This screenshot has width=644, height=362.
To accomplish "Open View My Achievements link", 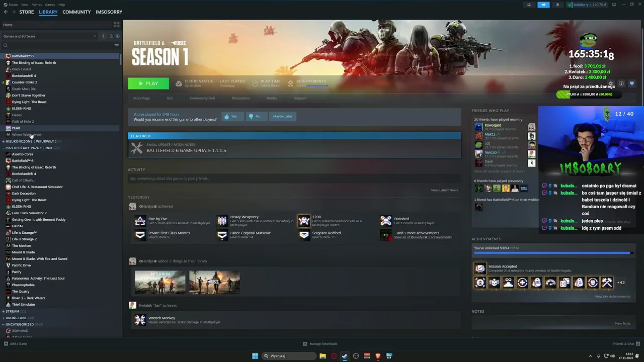I will (x=612, y=297).
